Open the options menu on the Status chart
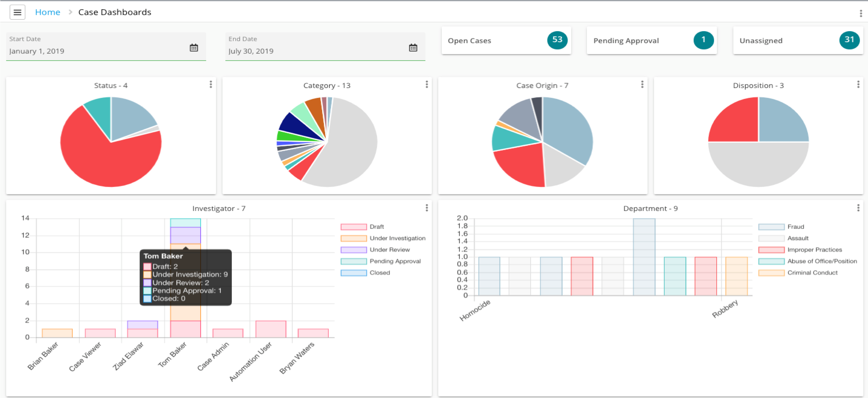The width and height of the screenshot is (868, 398). coord(211,85)
